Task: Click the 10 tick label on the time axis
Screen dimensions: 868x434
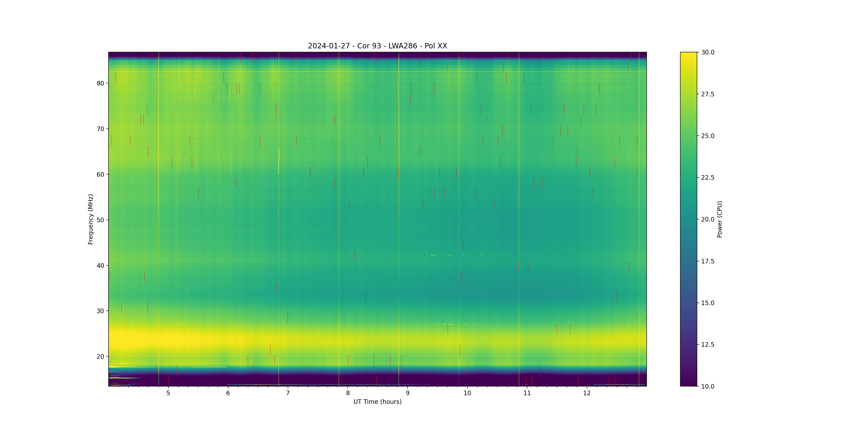Action: tap(467, 393)
